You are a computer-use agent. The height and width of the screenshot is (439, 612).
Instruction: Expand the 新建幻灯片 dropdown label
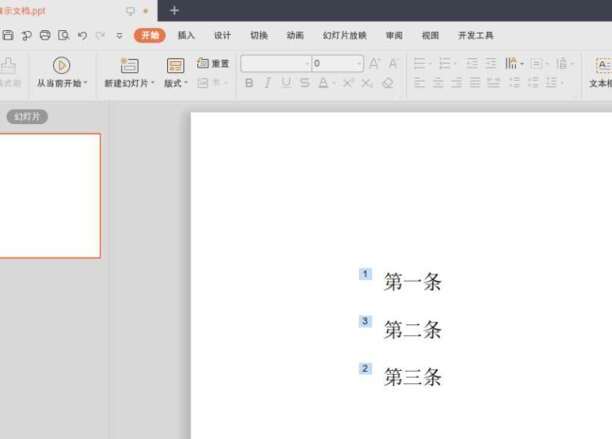point(129,83)
